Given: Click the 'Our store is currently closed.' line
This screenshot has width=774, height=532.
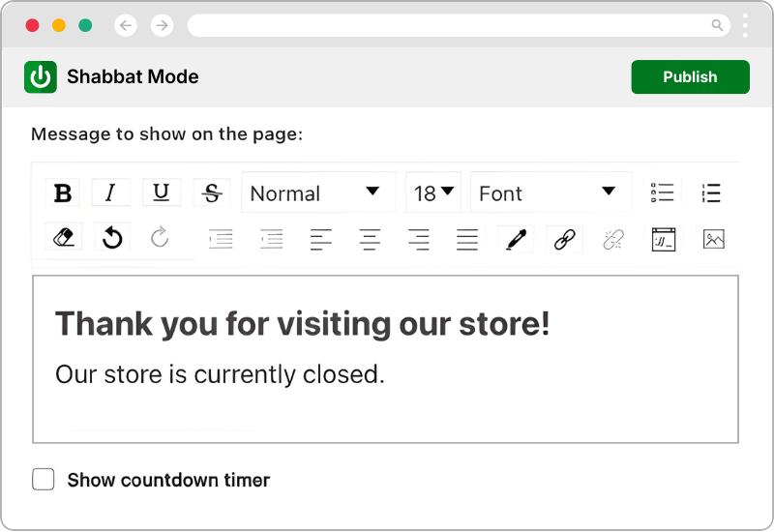Looking at the screenshot, I should coord(220,374).
